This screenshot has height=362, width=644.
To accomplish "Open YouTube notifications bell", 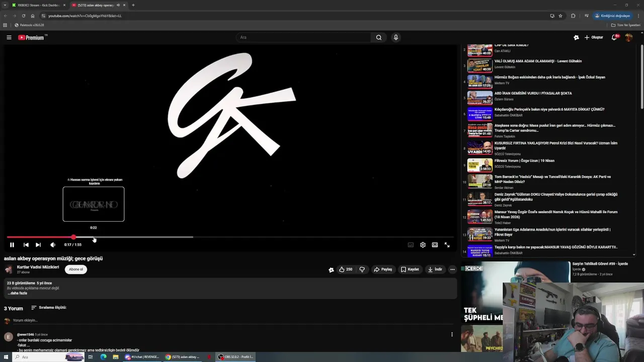I will [615, 37].
